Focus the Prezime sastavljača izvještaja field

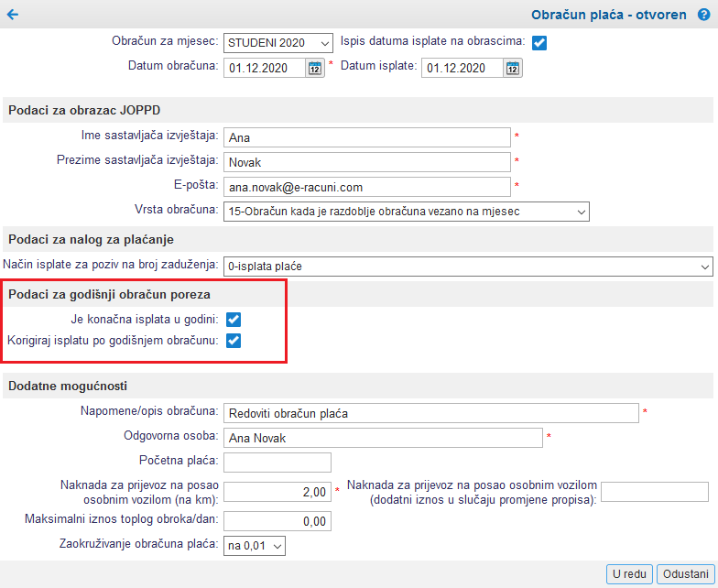(366, 162)
